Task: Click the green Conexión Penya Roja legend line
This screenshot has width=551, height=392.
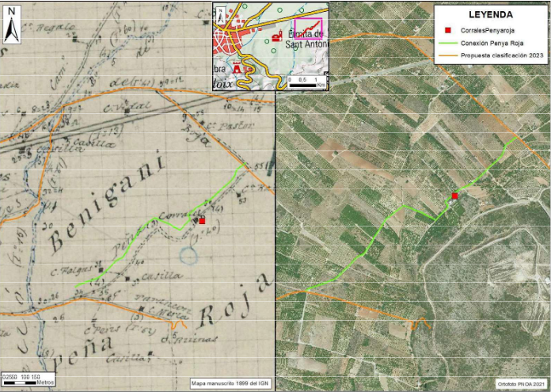Action: (449, 44)
